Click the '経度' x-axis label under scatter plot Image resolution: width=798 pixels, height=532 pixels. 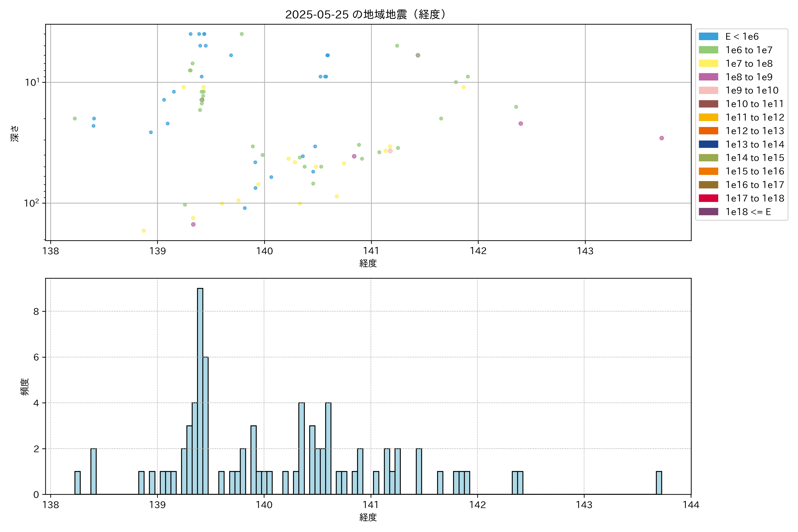click(x=368, y=263)
